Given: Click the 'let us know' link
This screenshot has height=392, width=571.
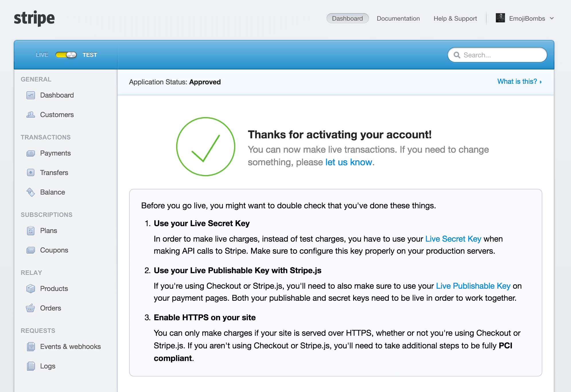Looking at the screenshot, I should tap(348, 162).
